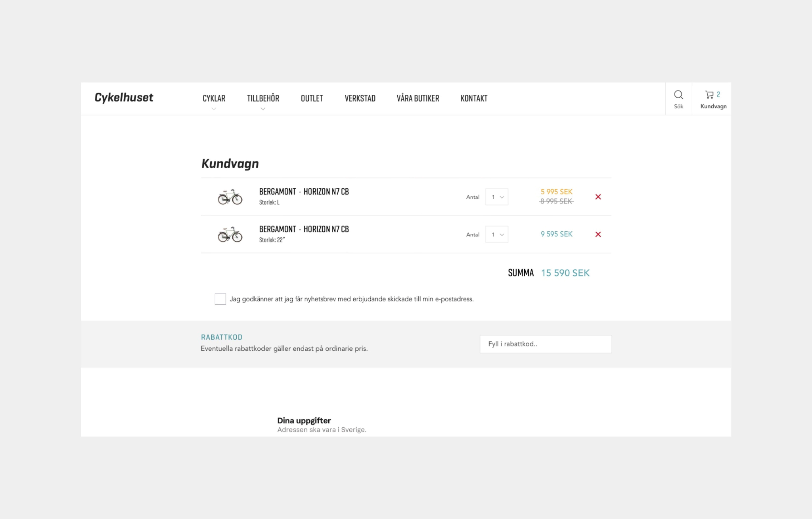Open the search magnifier icon
The width and height of the screenshot is (812, 519).
point(678,94)
